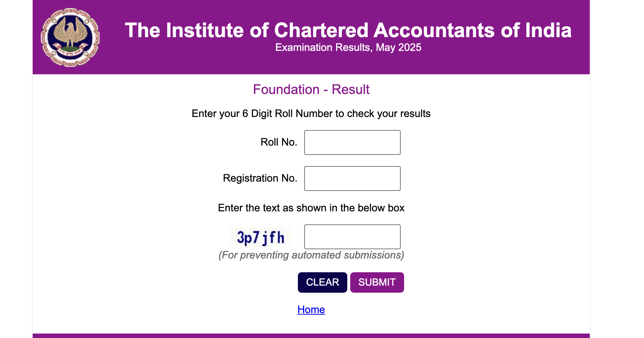Click the word "Result" in the page heading

[x=350, y=90]
